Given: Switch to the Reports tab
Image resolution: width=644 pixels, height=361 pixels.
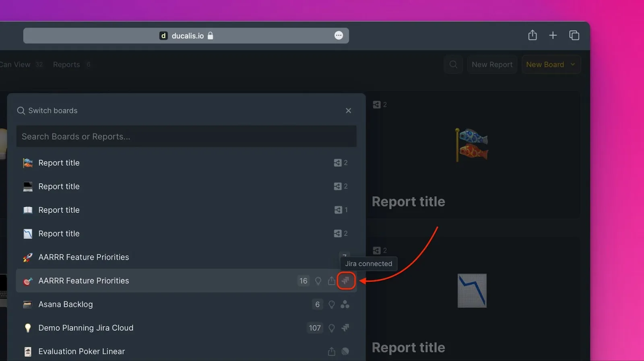Looking at the screenshot, I should pyautogui.click(x=66, y=64).
